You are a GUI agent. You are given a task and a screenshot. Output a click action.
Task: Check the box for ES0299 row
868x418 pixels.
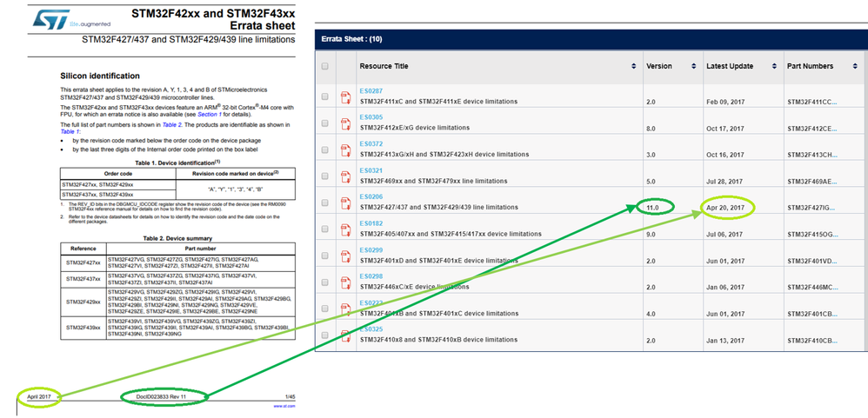(325, 256)
